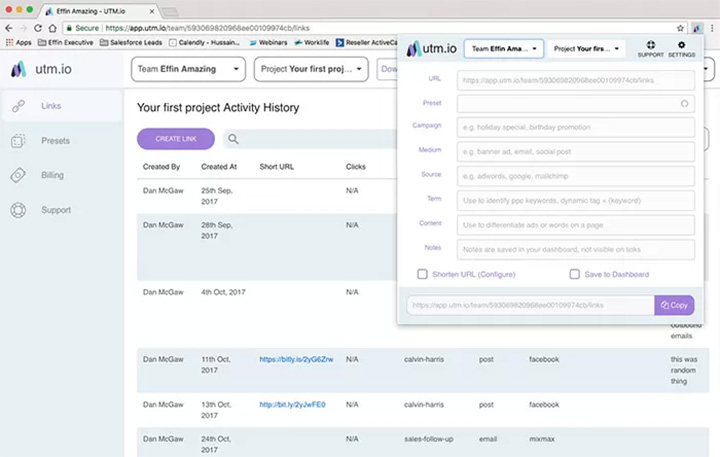The height and width of the screenshot is (457, 720).
Task: Open Settings gear in the extension popup
Action: 681,49
